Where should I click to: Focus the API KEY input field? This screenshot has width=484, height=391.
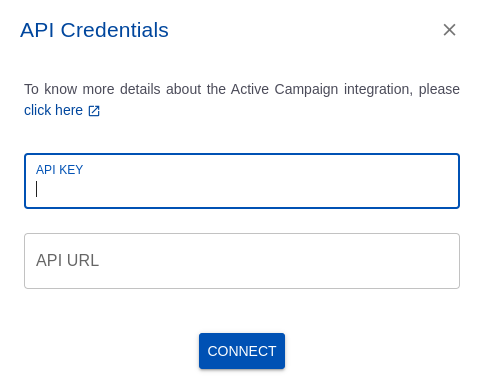pyautogui.click(x=242, y=181)
